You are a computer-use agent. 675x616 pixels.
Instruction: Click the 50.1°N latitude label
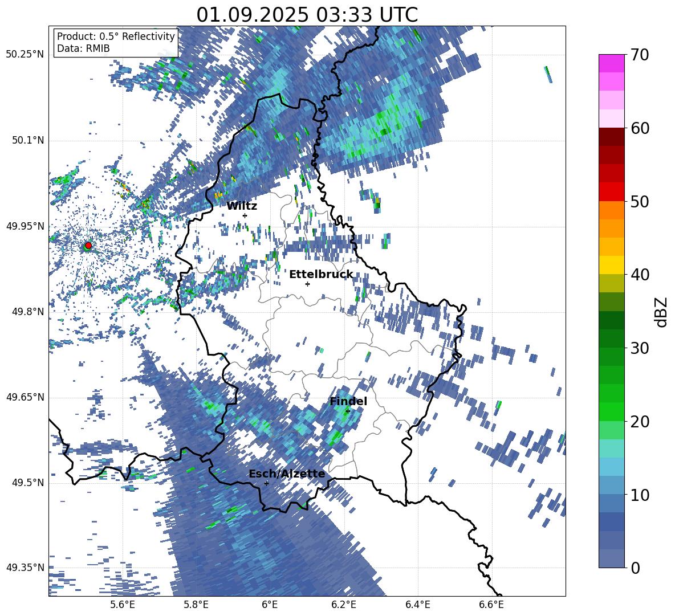pyautogui.click(x=27, y=141)
